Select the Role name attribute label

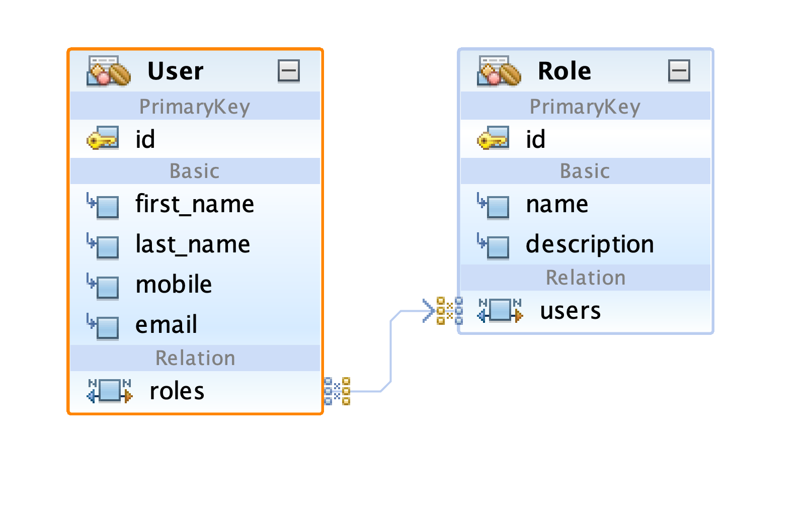(x=557, y=204)
